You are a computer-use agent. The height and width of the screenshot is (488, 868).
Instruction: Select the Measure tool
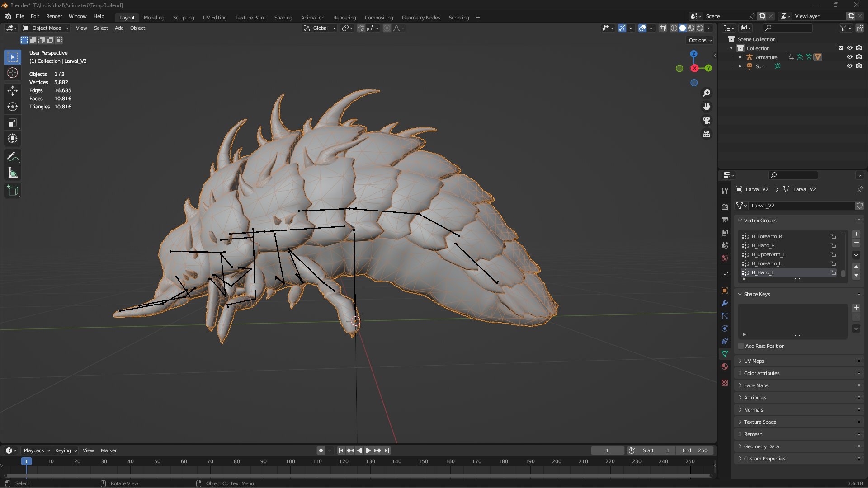tap(13, 173)
